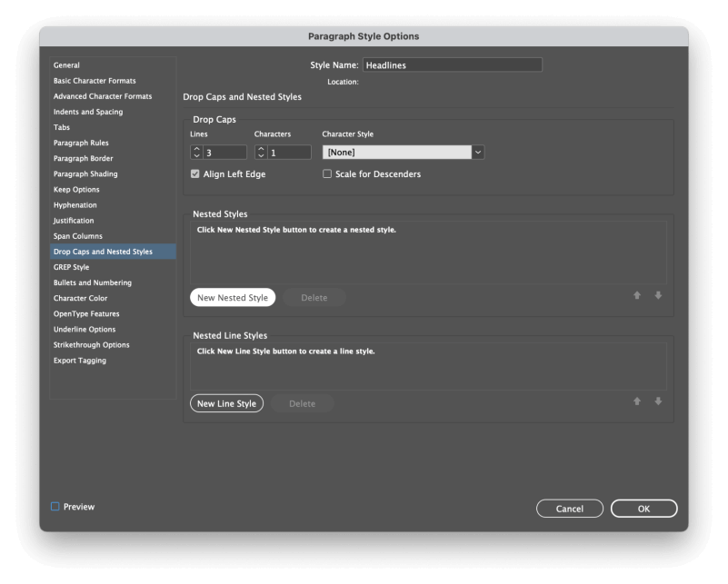Image resolution: width=728 pixels, height=584 pixels.
Task: Confirm the dialog with OK
Action: (x=644, y=509)
